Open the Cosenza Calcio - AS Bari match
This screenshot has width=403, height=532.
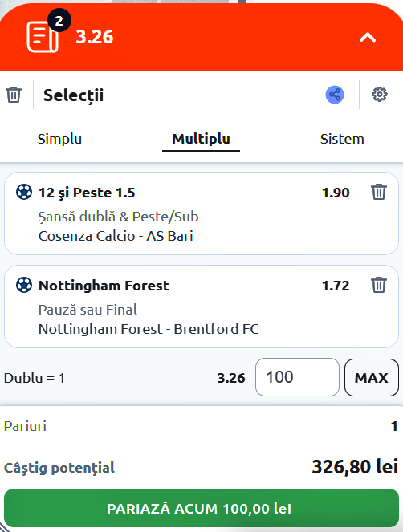click(x=116, y=236)
